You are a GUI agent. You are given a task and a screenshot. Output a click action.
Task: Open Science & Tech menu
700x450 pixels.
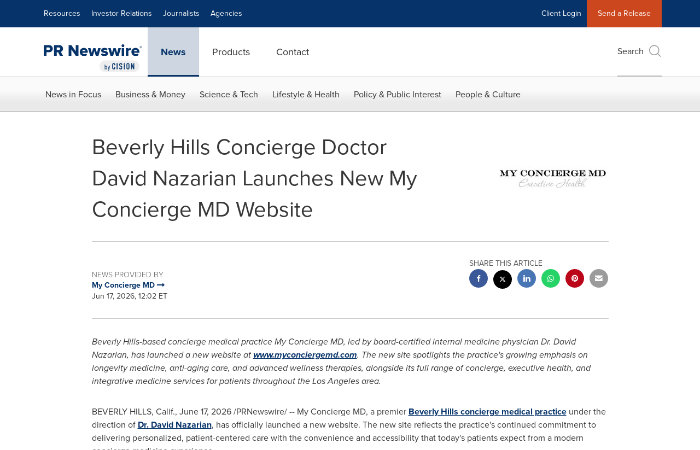[x=229, y=94]
